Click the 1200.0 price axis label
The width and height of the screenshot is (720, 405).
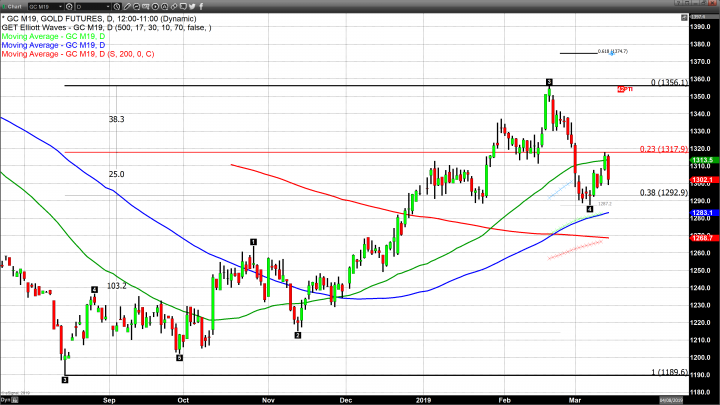701,358
